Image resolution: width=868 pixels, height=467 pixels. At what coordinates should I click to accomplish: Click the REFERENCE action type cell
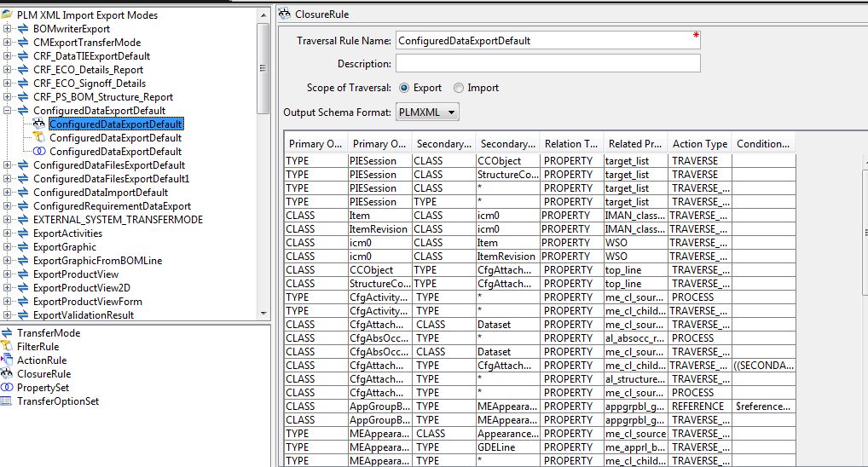(700, 406)
